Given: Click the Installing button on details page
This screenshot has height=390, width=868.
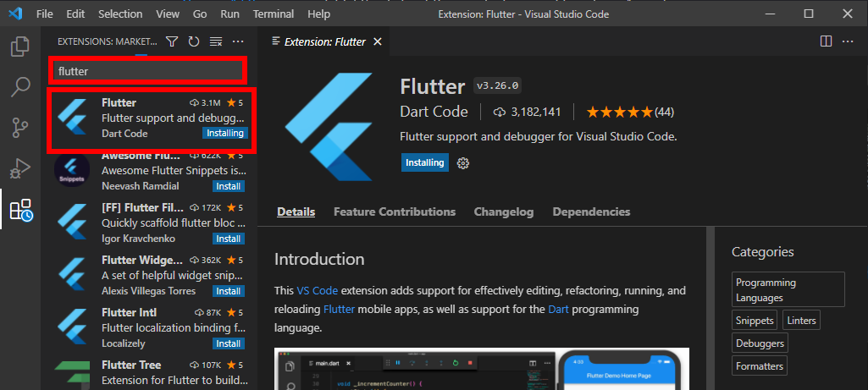Looking at the screenshot, I should [424, 162].
